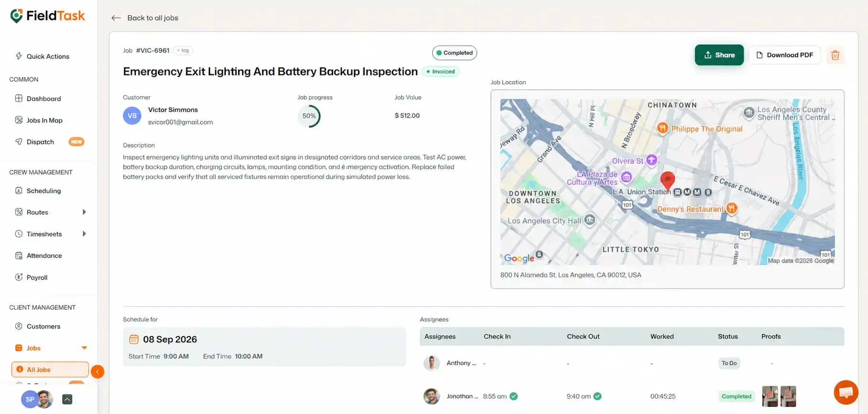This screenshot has width=868, height=414.
Task: Open Quick Actions lightning icon
Action: (x=19, y=56)
